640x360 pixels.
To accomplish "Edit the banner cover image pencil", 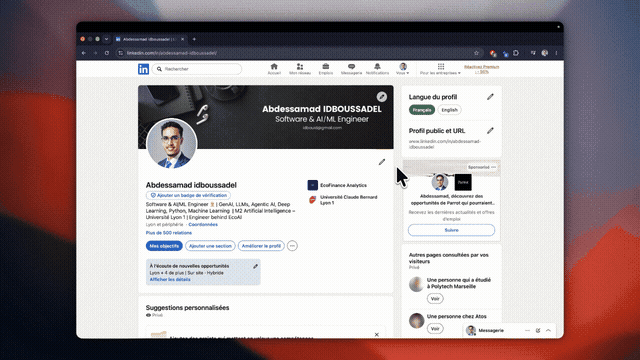I will [382, 97].
